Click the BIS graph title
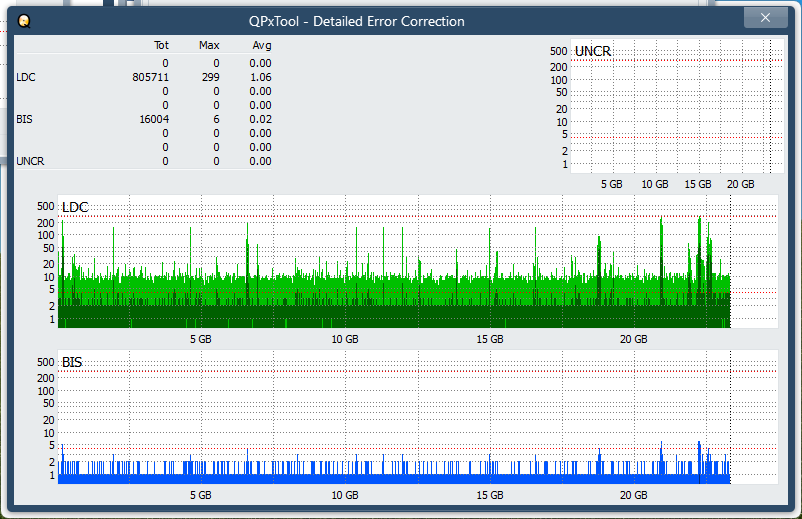 pos(72,362)
